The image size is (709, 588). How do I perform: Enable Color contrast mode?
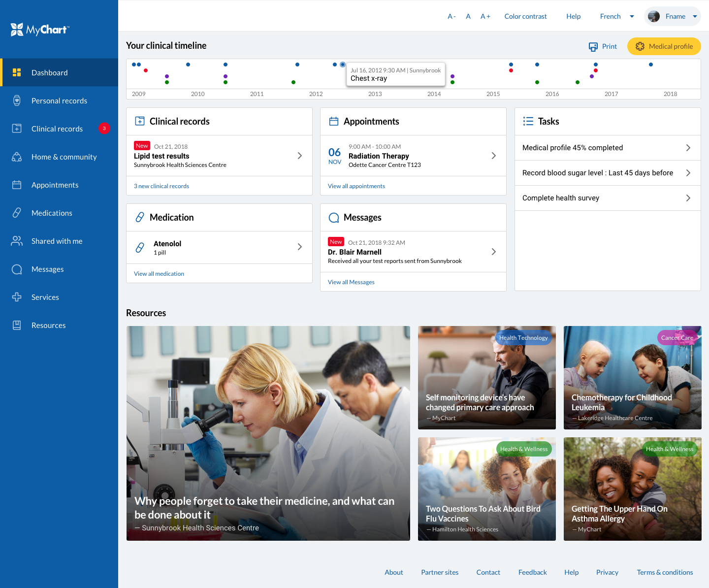pos(525,16)
